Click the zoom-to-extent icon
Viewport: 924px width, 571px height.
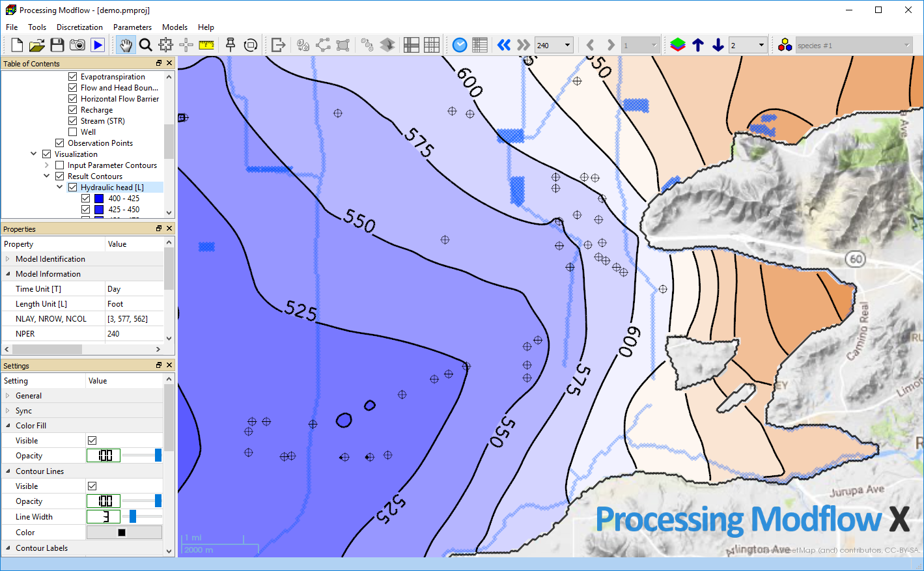coord(166,45)
